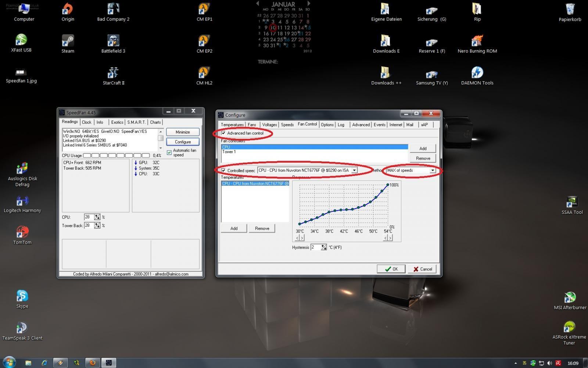Open the Speeds tab in Configure

tap(287, 125)
